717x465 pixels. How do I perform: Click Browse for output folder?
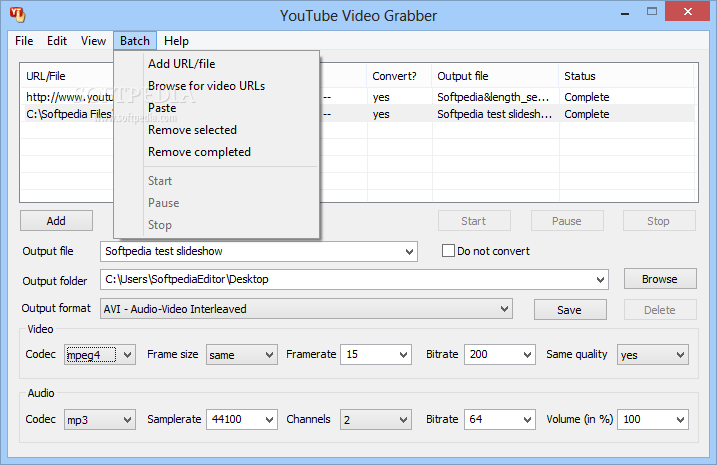(x=660, y=279)
